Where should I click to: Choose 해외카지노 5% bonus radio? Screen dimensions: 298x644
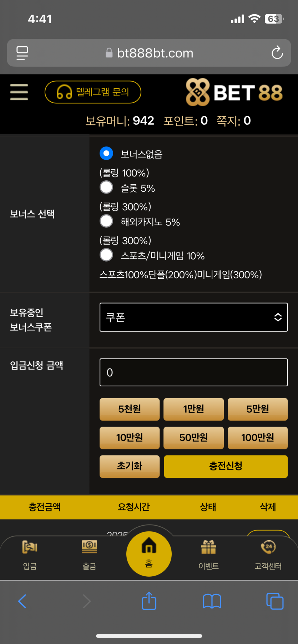[x=106, y=221]
